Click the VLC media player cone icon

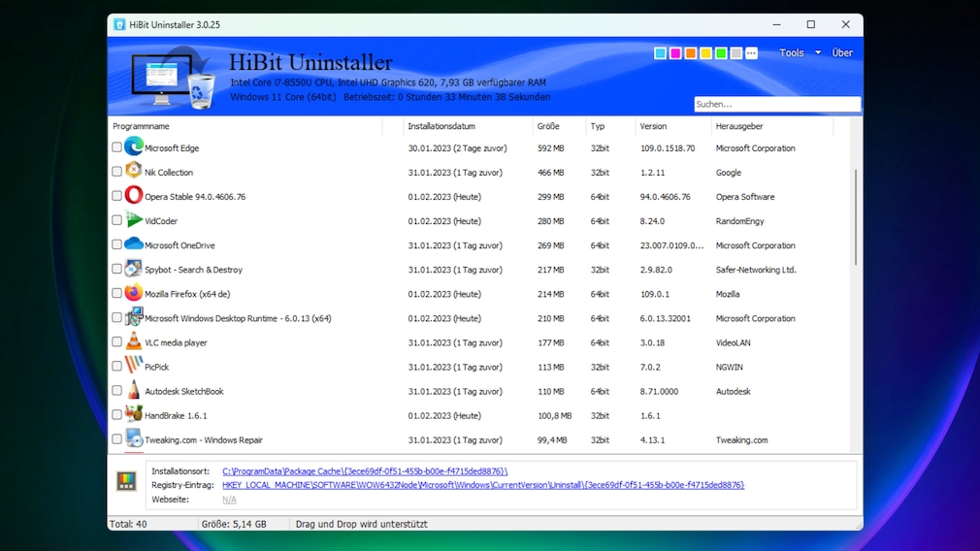click(134, 342)
